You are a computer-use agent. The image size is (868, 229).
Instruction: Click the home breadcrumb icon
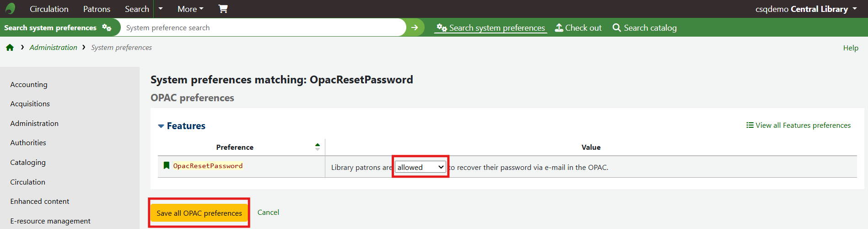(10, 48)
